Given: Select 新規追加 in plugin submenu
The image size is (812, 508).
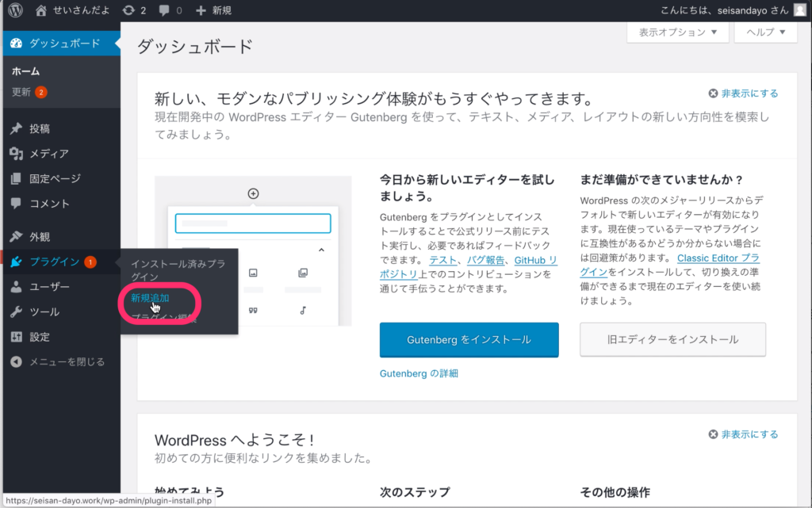Looking at the screenshot, I should [x=150, y=297].
